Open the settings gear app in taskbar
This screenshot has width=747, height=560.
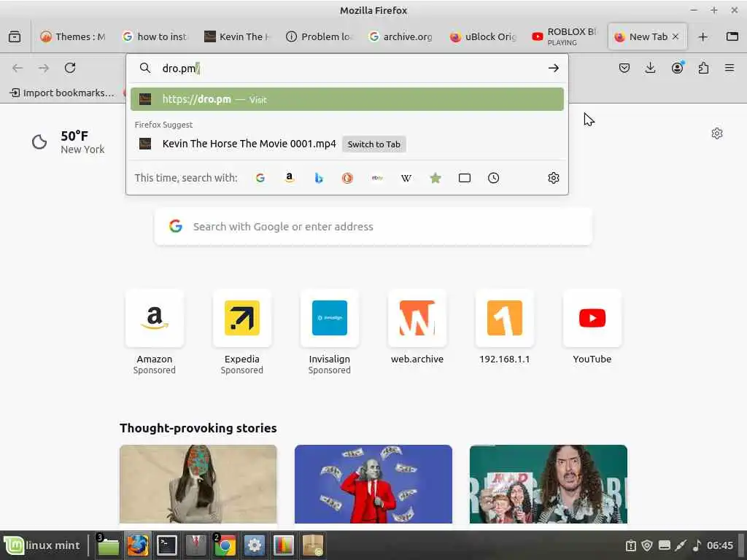coord(255,545)
